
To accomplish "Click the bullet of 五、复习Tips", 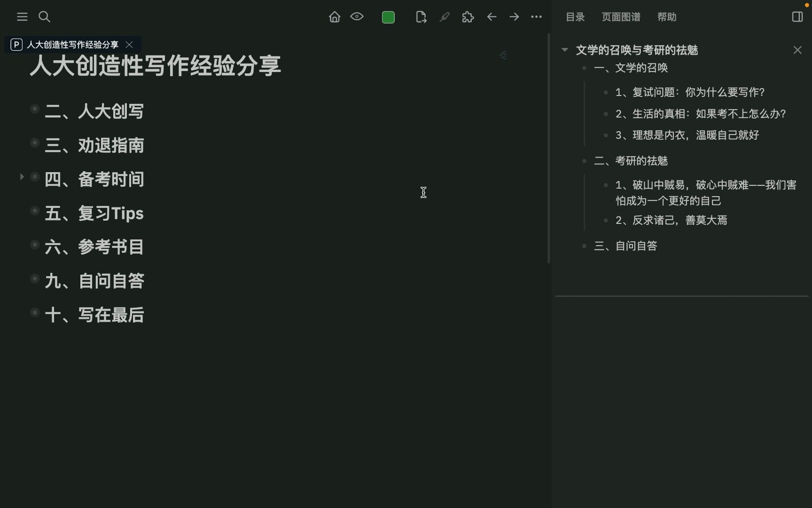I will 34,211.
